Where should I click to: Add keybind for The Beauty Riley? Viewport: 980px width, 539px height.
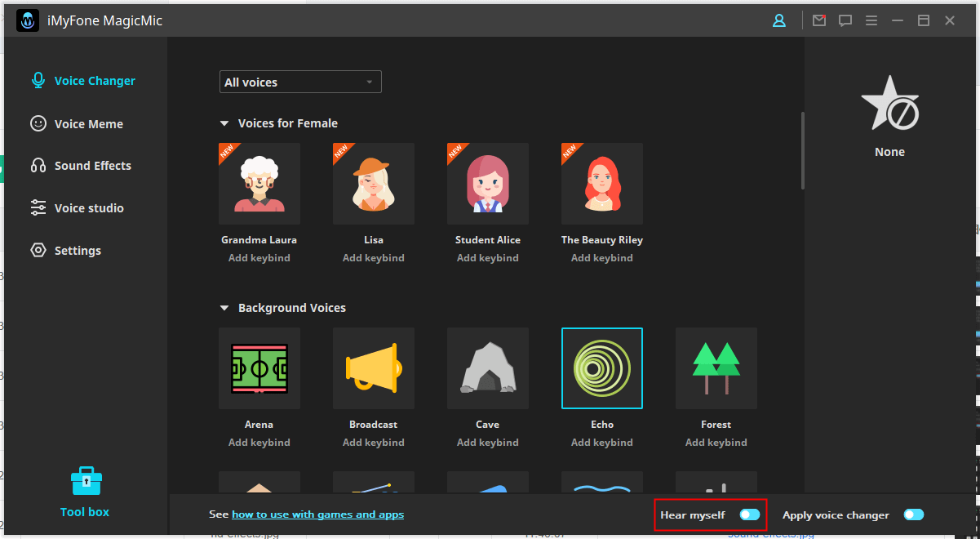pyautogui.click(x=602, y=258)
